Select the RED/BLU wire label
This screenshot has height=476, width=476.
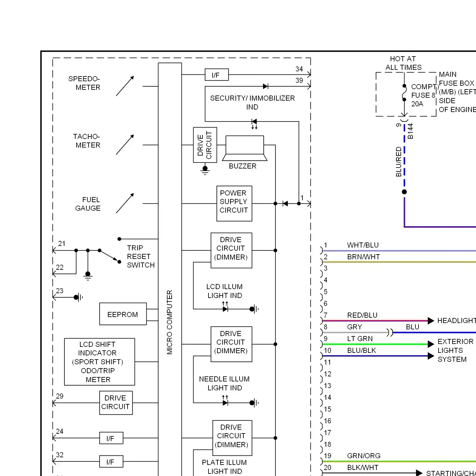[362, 315]
